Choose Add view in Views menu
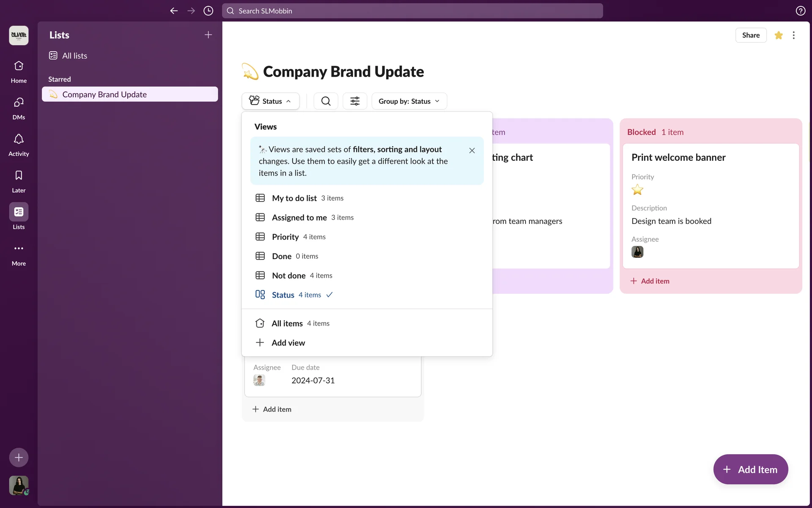 (288, 343)
